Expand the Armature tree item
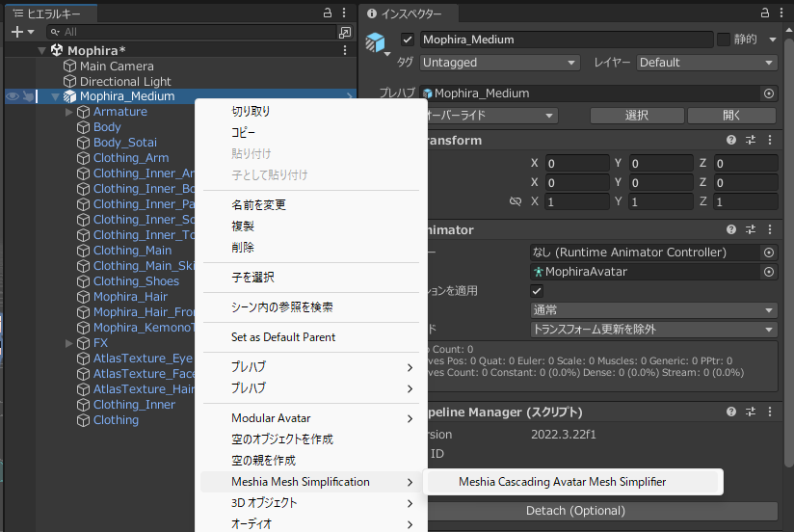 69,112
